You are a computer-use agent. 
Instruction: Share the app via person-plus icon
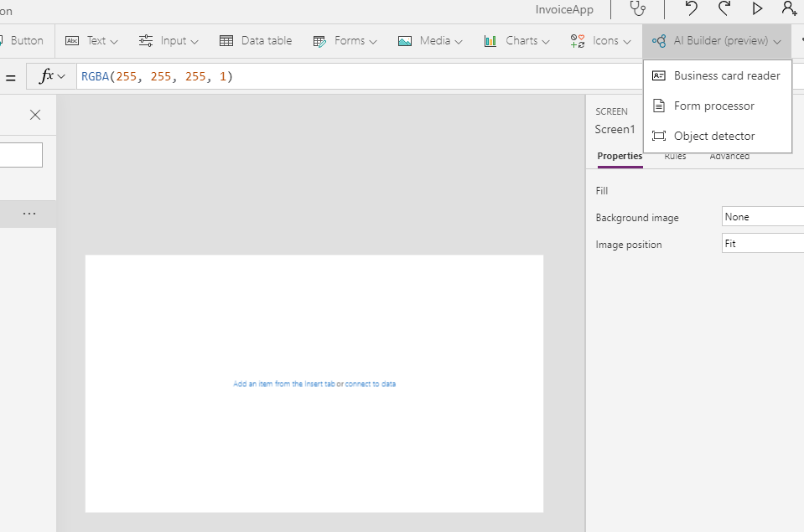[x=789, y=8]
